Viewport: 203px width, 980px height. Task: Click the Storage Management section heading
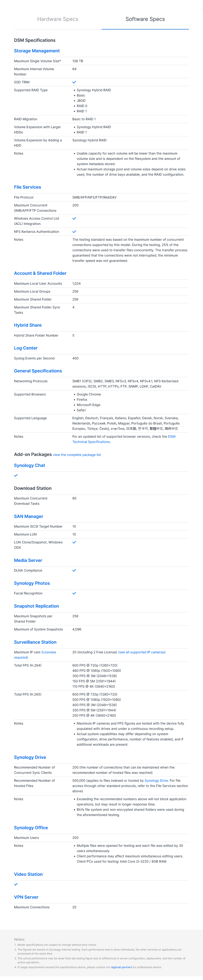click(37, 51)
